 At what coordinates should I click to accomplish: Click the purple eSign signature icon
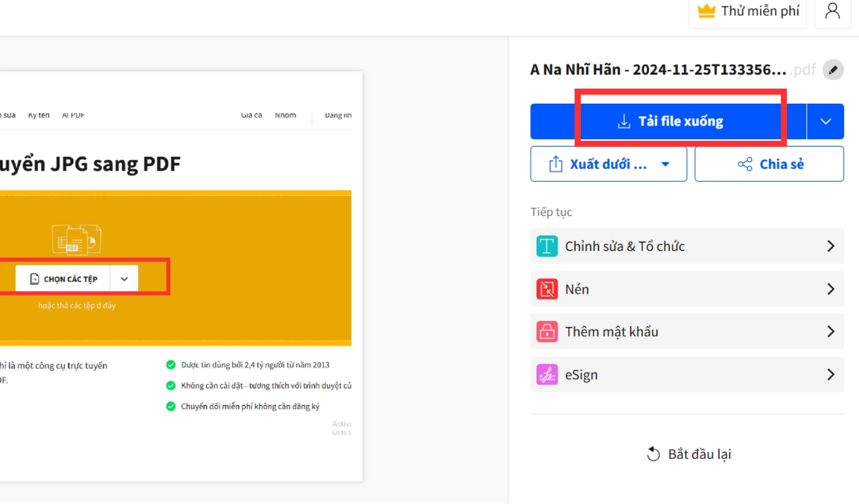coord(547,375)
